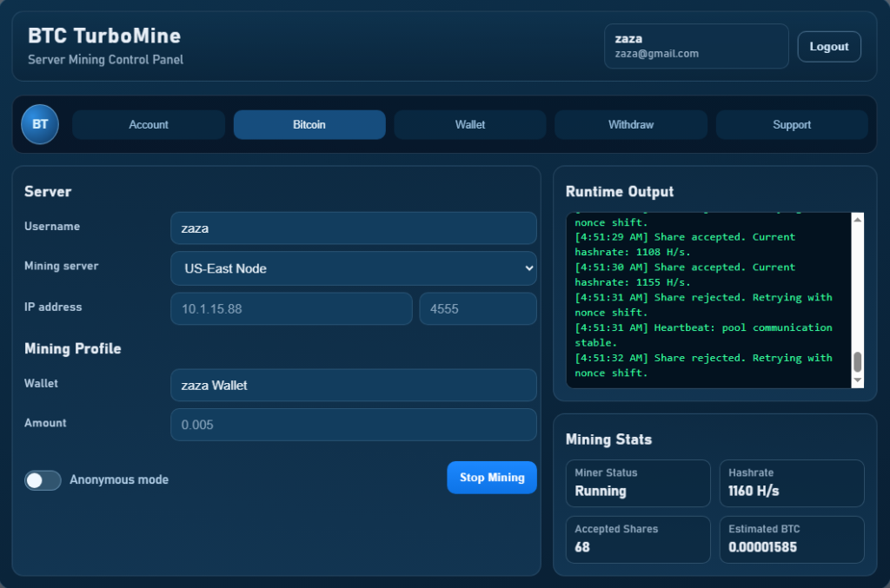Image resolution: width=890 pixels, height=588 pixels.
Task: Click the port field showing 4555
Action: tap(478, 308)
